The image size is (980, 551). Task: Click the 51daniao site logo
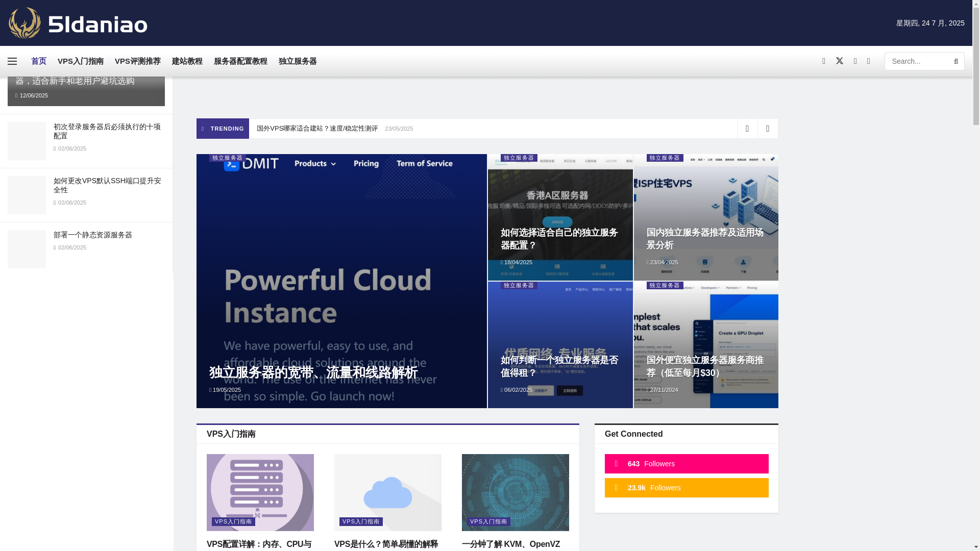click(78, 23)
